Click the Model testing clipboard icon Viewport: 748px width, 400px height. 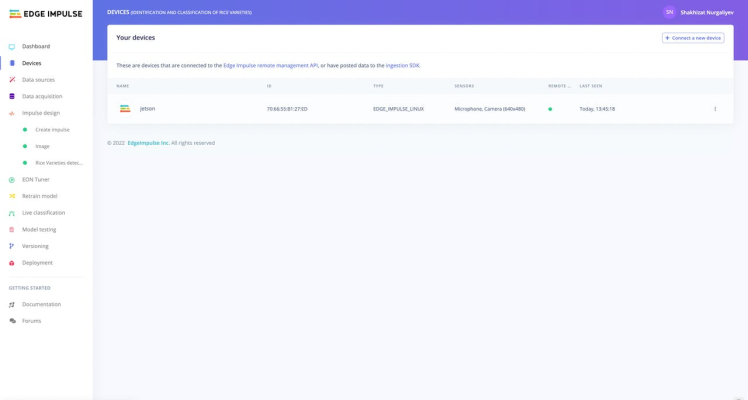tap(12, 229)
